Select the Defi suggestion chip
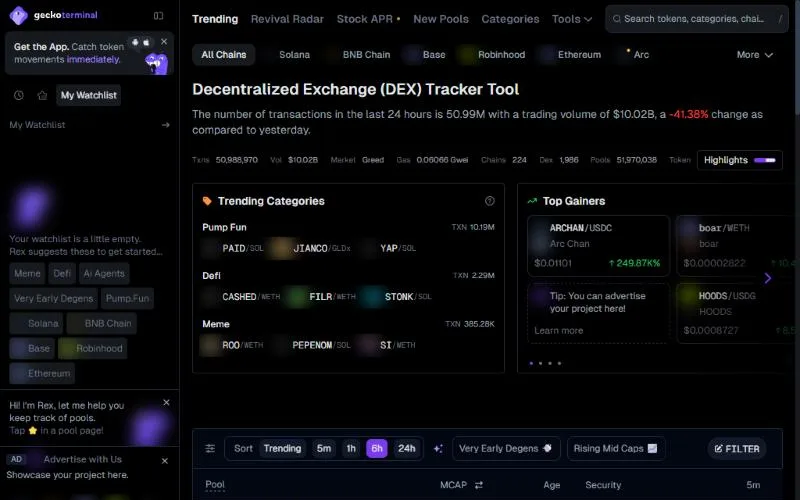The image size is (800, 500). [62, 273]
